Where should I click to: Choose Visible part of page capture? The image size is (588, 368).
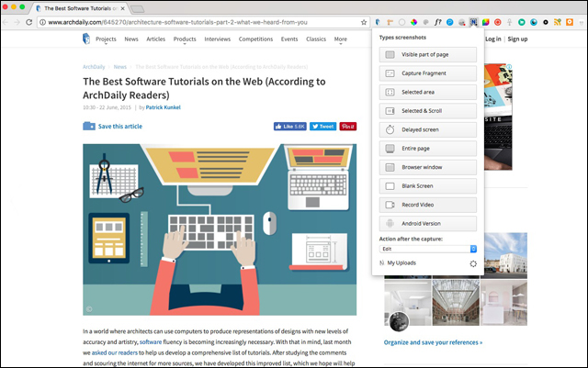tap(427, 55)
